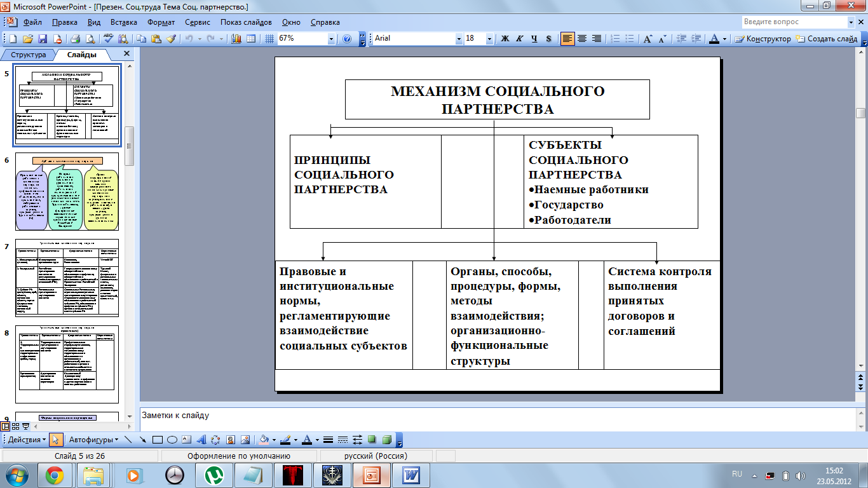
Task: Save the presentation with the floppy disk icon
Action: click(x=43, y=38)
